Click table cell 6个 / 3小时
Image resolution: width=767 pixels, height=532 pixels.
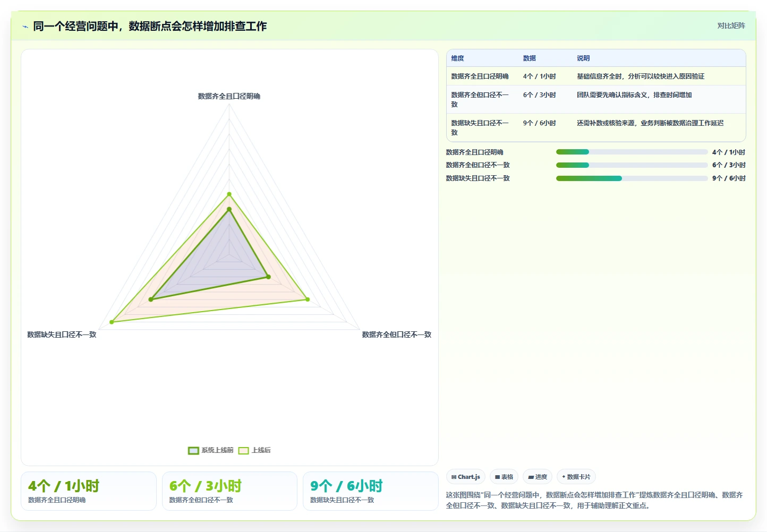click(x=540, y=95)
